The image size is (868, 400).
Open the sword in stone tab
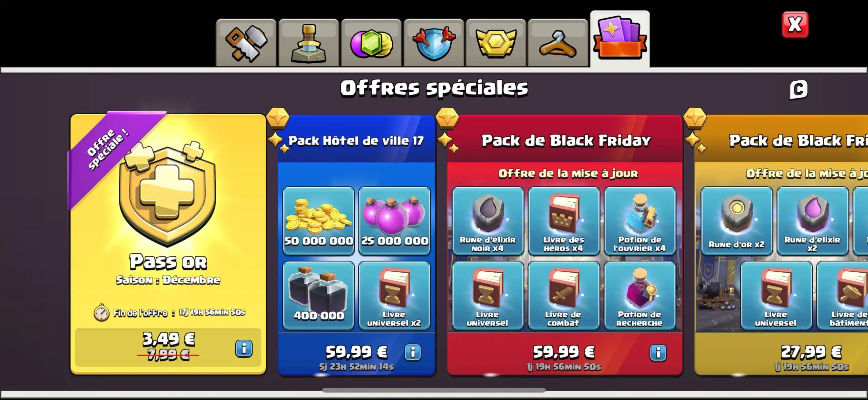309,43
